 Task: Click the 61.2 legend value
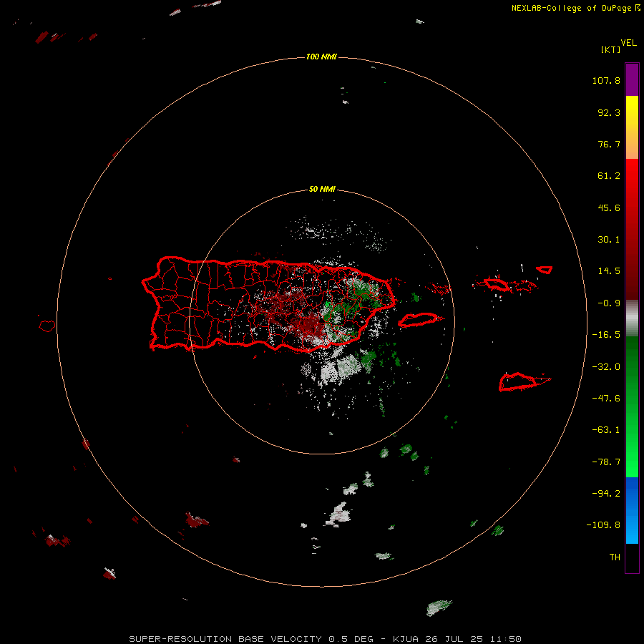tap(609, 176)
